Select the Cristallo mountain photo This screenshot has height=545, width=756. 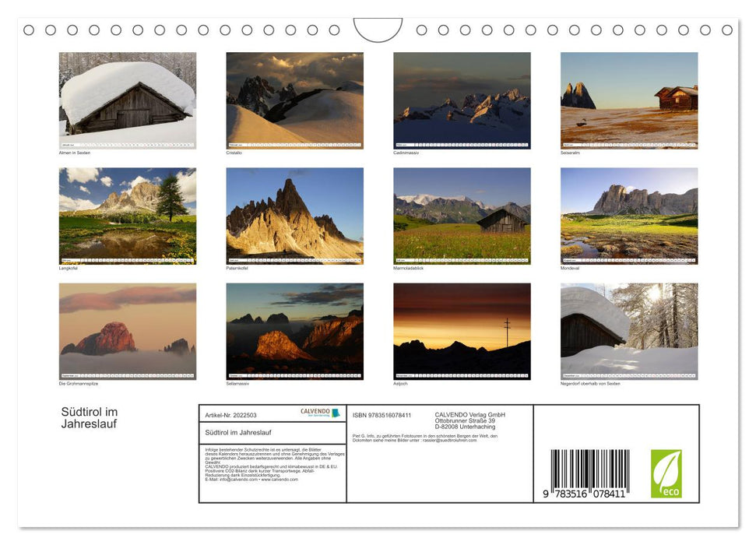[x=294, y=100]
